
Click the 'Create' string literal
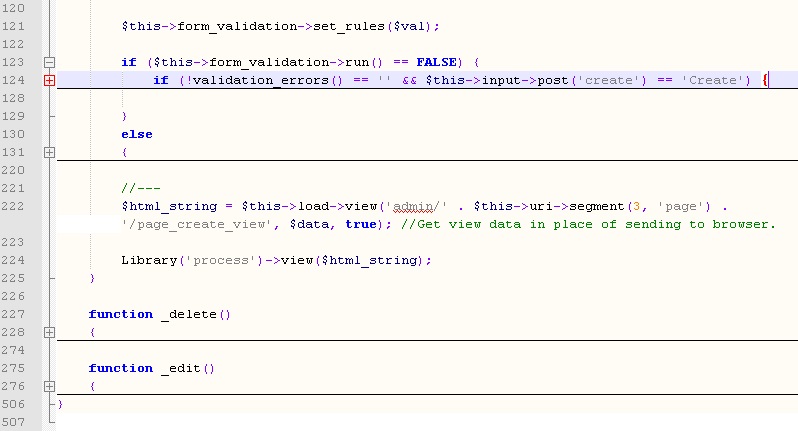point(716,80)
